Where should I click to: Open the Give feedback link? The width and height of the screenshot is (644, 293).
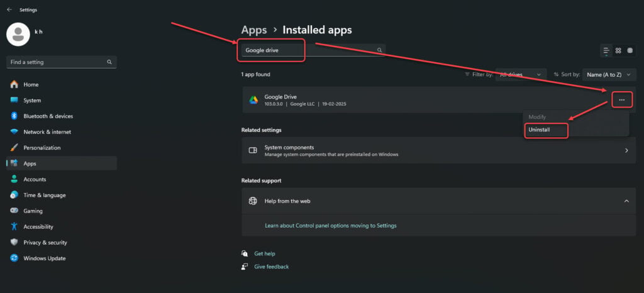point(272,267)
